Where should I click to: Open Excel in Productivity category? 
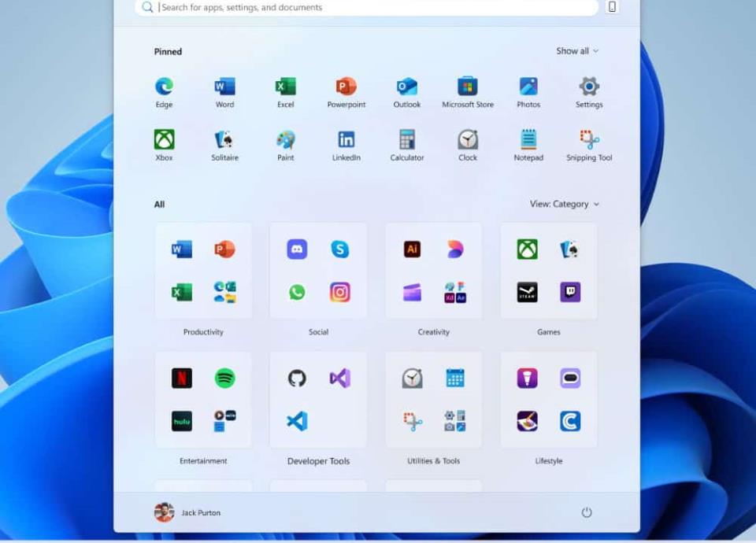pyautogui.click(x=182, y=292)
